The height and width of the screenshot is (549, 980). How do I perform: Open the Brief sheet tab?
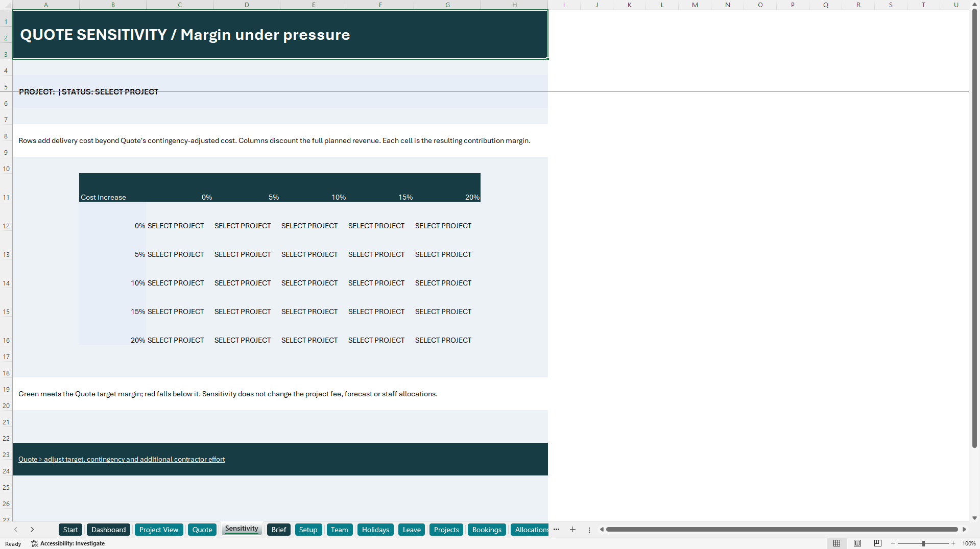(x=279, y=530)
